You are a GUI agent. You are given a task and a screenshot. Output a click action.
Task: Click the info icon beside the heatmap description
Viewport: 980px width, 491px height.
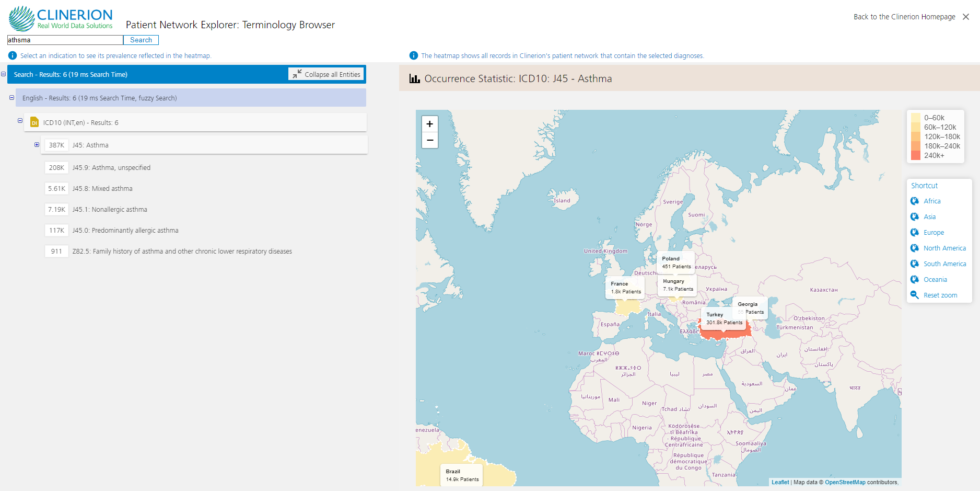tap(414, 55)
